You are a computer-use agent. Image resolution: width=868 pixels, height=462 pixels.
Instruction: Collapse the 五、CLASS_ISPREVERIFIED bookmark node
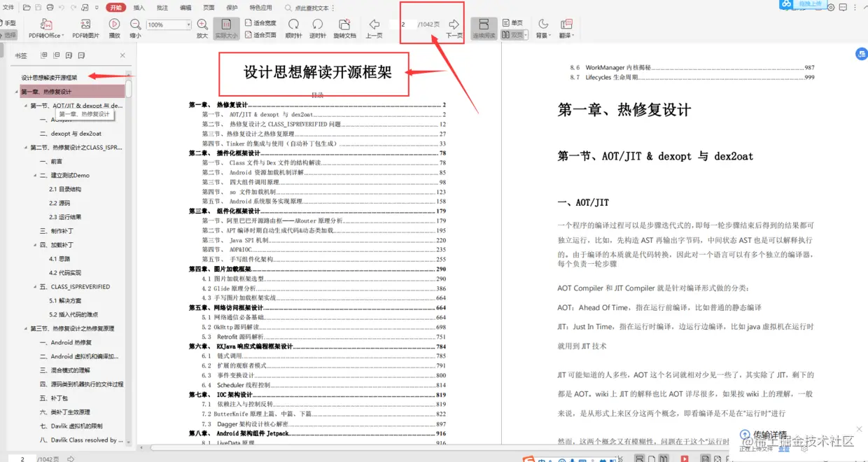[x=36, y=286]
